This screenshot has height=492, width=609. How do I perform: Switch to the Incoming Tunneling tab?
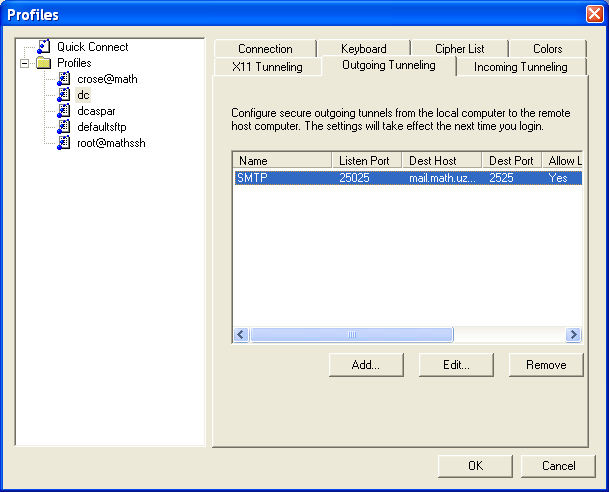(x=520, y=67)
